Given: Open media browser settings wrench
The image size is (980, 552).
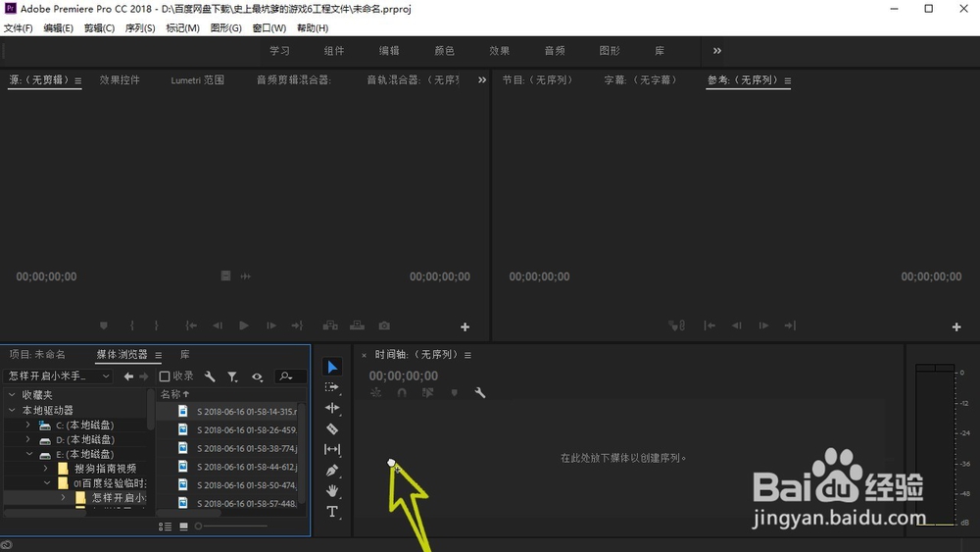Looking at the screenshot, I should [210, 376].
